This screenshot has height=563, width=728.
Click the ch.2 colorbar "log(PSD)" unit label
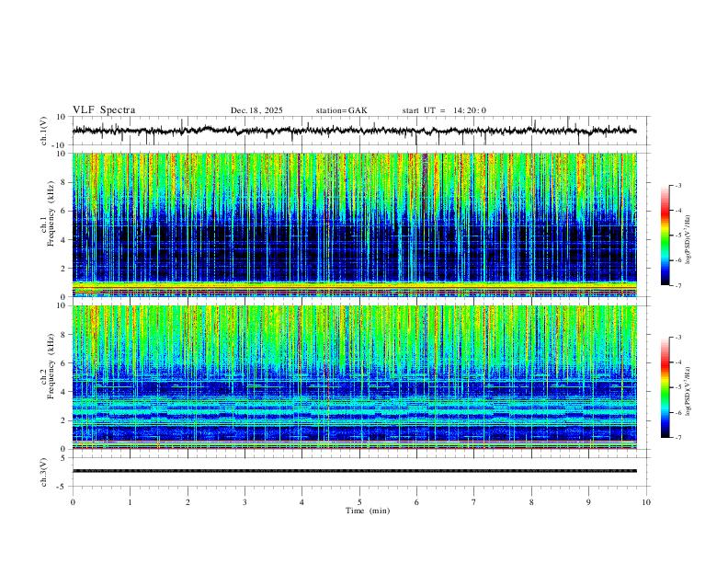[x=688, y=391]
